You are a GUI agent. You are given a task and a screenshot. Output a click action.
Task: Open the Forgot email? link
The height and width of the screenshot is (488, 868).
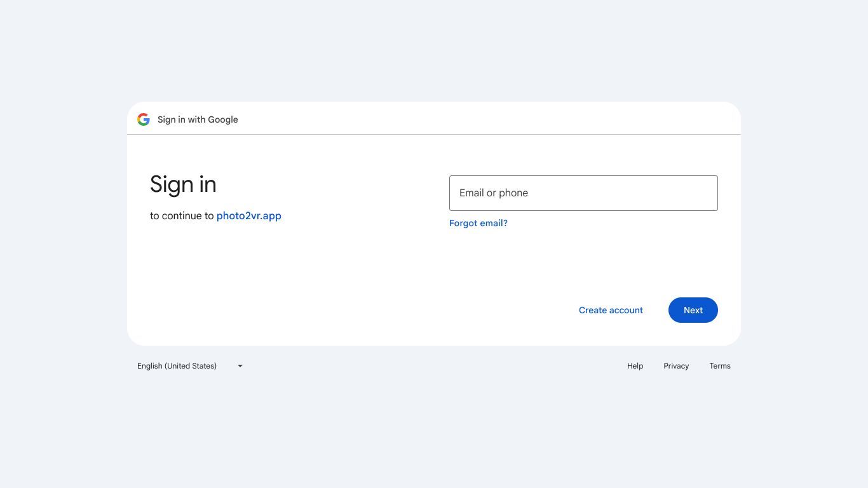click(x=478, y=223)
